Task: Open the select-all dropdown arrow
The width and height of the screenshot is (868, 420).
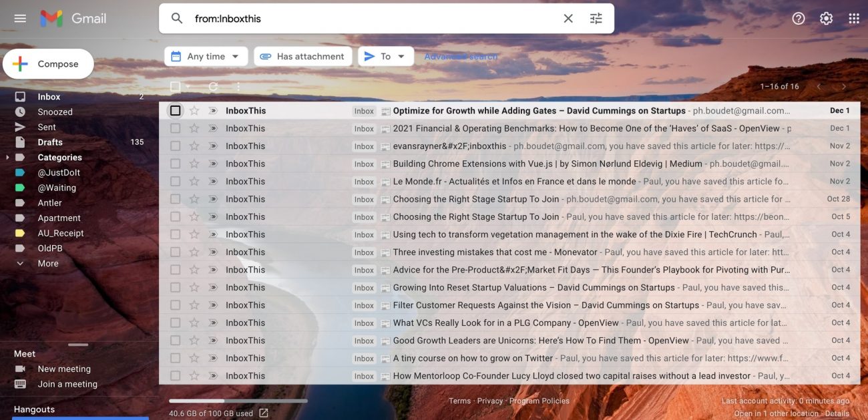Action: 188,87
